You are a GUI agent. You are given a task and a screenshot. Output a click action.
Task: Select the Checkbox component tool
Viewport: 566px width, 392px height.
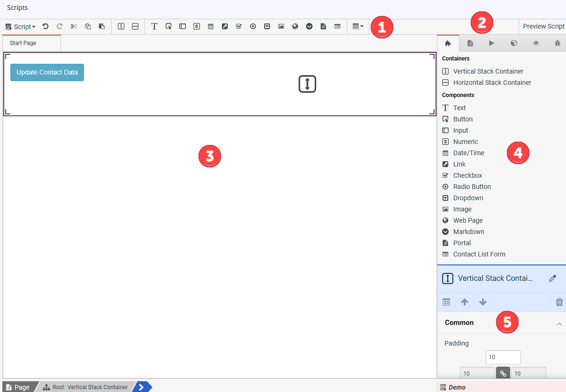[x=239, y=27]
